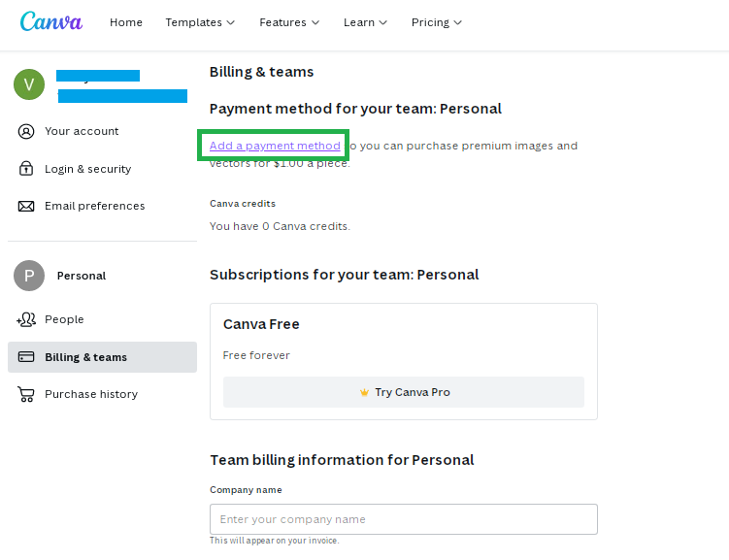Image resolution: width=729 pixels, height=560 pixels.
Task: Click the company name input field
Action: tap(404, 519)
